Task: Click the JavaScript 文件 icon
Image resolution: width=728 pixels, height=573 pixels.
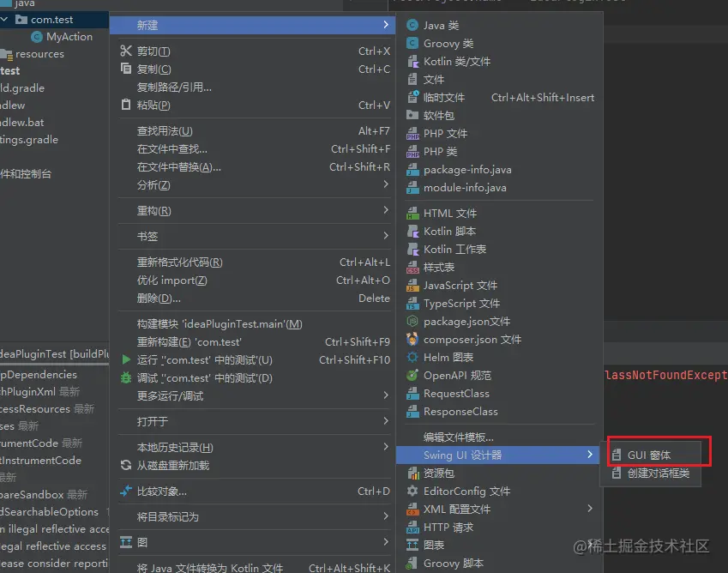Action: pyautogui.click(x=412, y=285)
